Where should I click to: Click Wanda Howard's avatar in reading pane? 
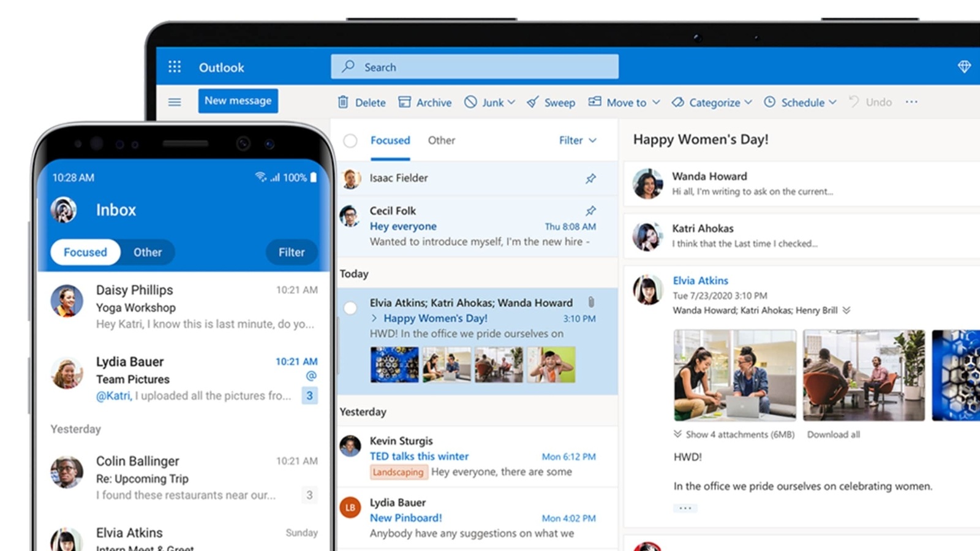[648, 184]
